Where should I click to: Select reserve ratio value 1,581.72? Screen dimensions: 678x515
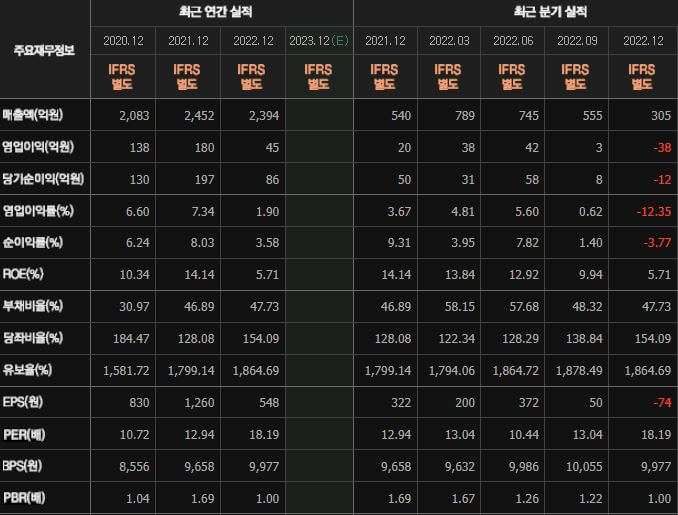[x=126, y=371]
